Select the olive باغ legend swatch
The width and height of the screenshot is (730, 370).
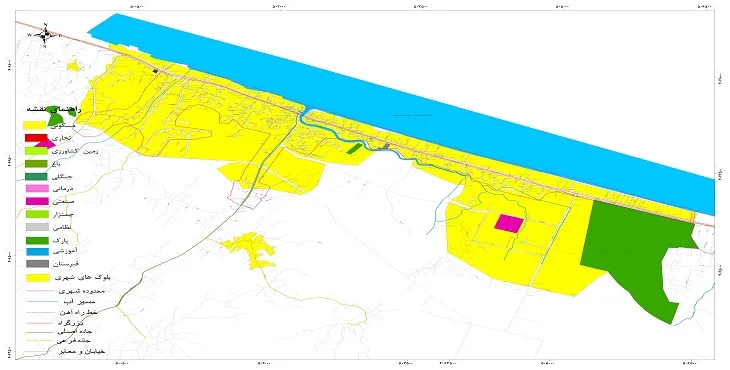[35, 164]
